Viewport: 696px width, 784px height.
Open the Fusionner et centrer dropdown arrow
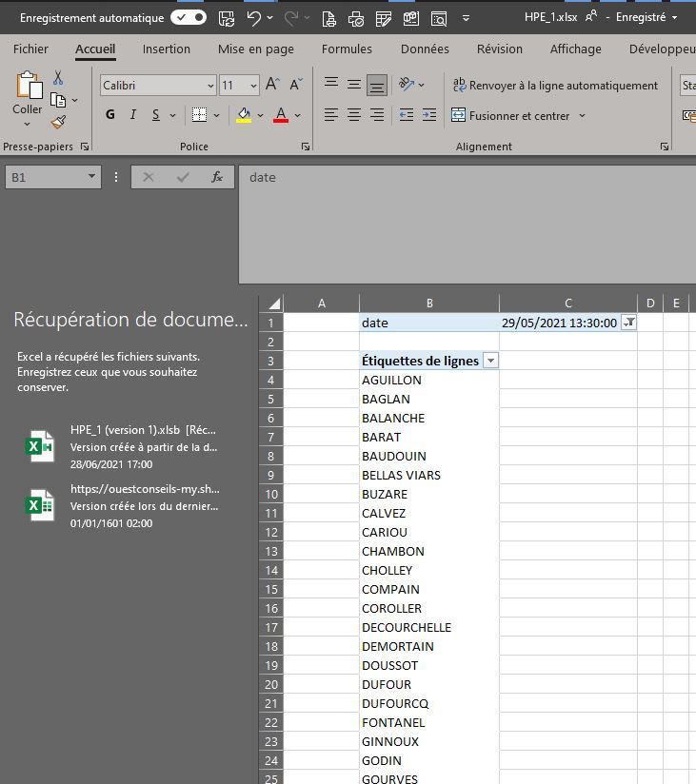click(582, 115)
